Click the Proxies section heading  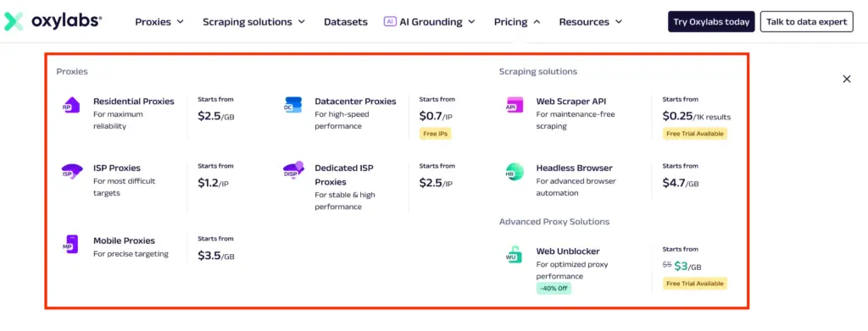click(x=72, y=71)
